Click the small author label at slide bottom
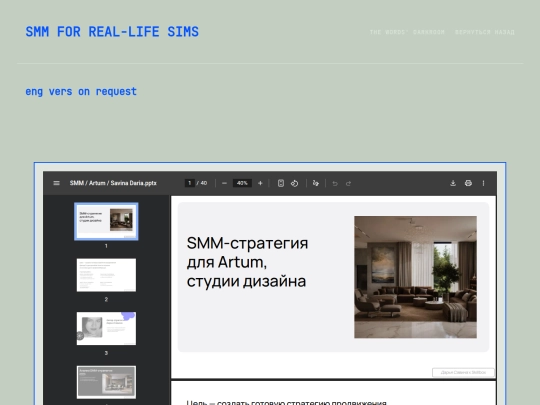Viewport: 540px width, 405px height. point(463,372)
